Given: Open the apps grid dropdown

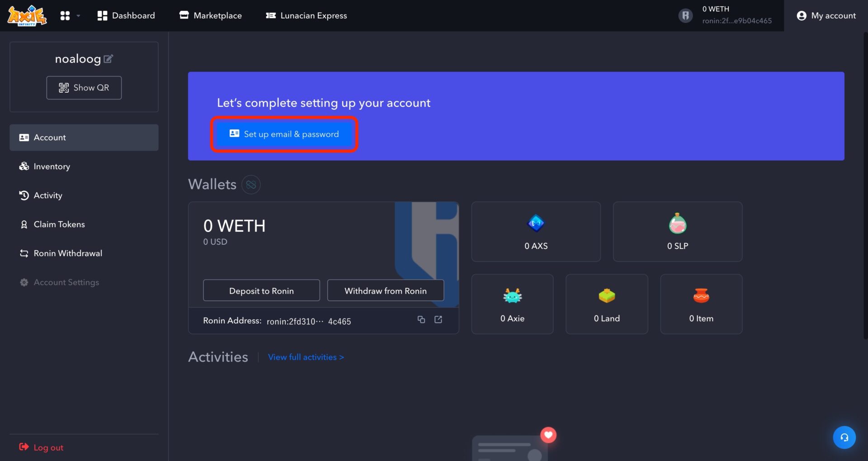Looking at the screenshot, I should [70, 16].
